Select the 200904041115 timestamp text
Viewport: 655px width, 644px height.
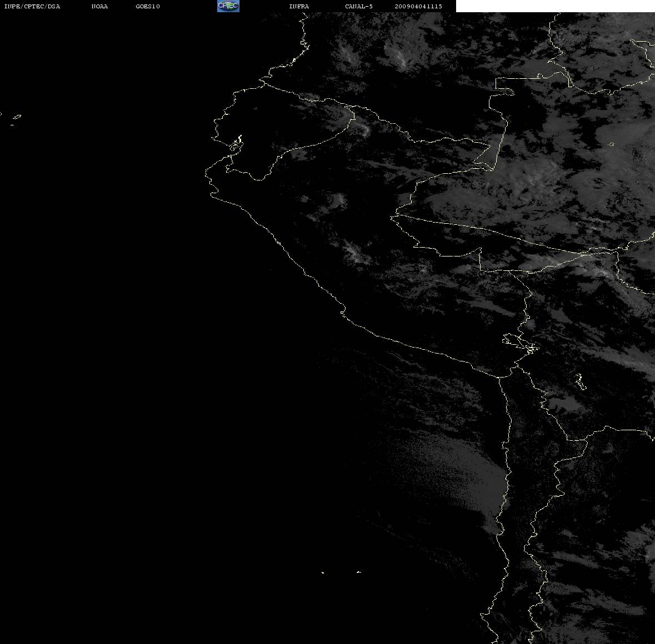(418, 6)
